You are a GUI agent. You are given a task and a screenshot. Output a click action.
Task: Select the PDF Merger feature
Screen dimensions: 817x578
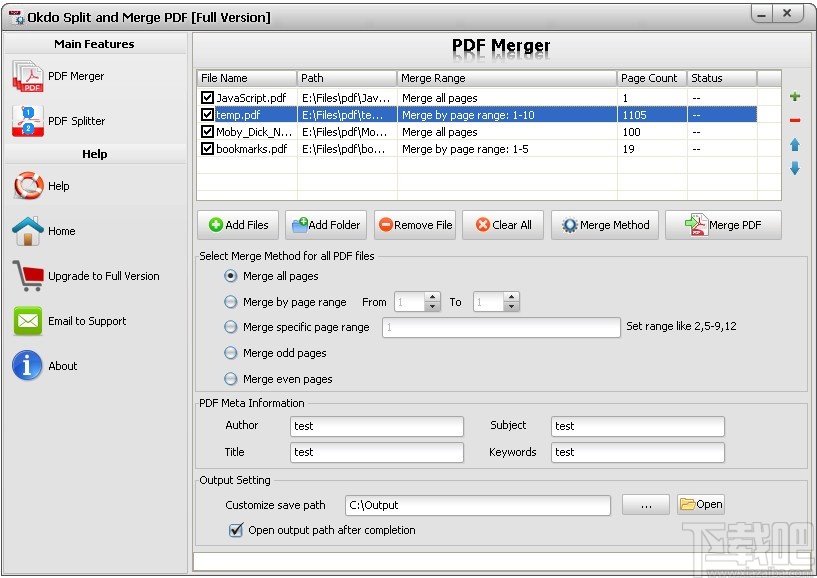(75, 76)
